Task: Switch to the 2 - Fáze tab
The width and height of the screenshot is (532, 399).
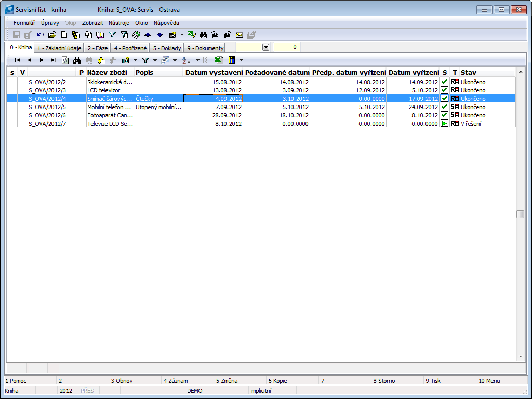Action: 97,48
